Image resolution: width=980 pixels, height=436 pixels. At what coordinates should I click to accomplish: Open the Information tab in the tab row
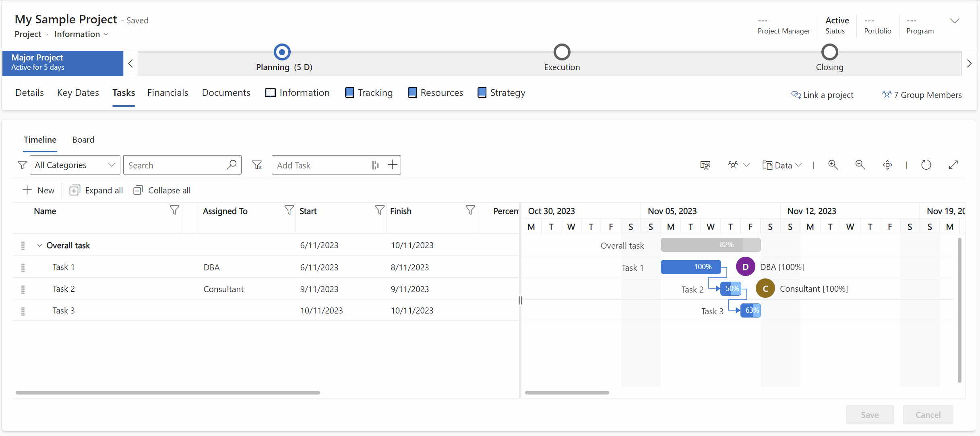point(297,93)
